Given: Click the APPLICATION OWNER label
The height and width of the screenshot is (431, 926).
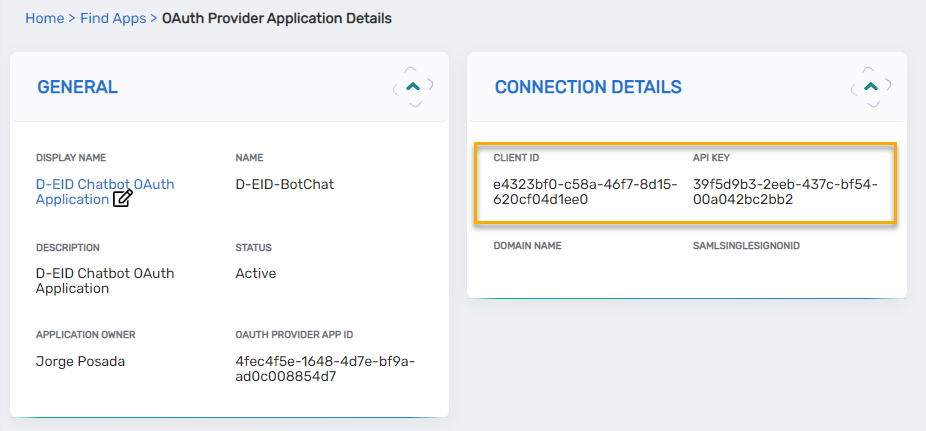Looking at the screenshot, I should (x=86, y=335).
